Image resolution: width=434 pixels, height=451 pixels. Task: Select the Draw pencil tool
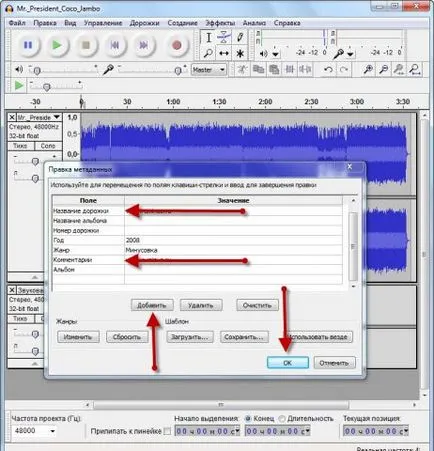tap(240, 37)
